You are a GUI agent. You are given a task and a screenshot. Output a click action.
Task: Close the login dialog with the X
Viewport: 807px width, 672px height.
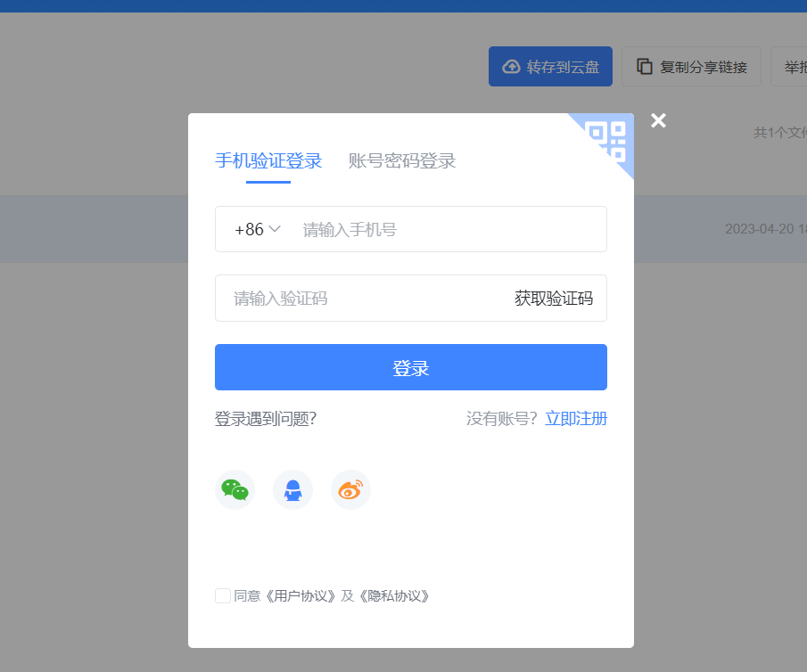tap(658, 119)
